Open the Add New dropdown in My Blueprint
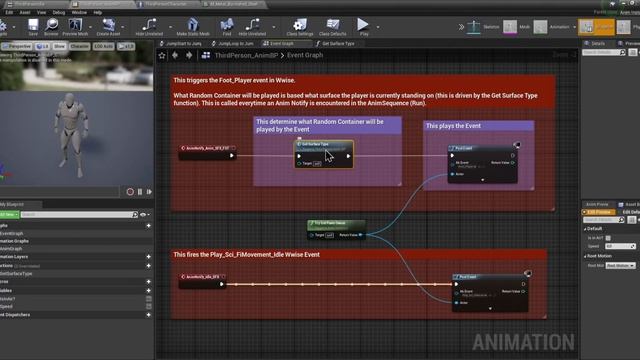Viewport: 640px width, 360px height. click(9, 214)
